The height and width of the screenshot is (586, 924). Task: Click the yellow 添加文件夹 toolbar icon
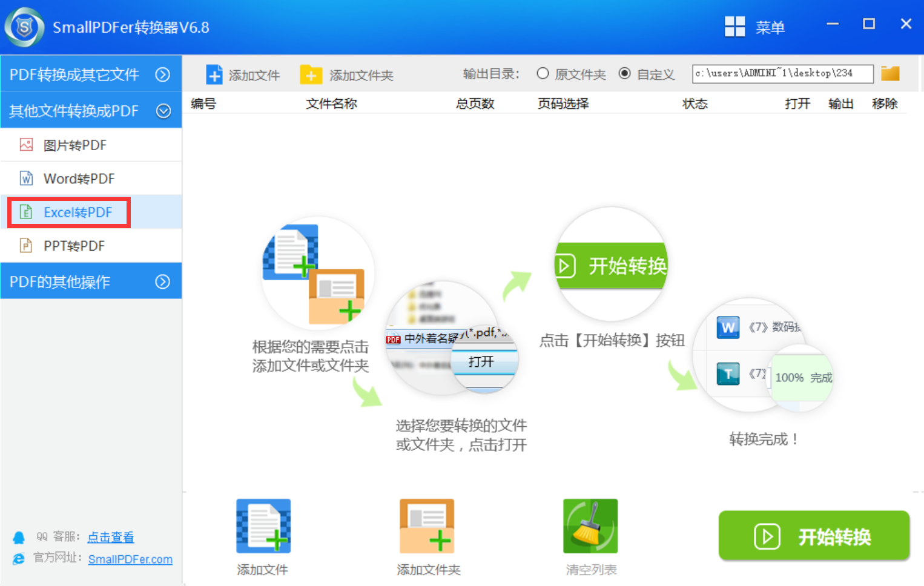click(x=311, y=74)
